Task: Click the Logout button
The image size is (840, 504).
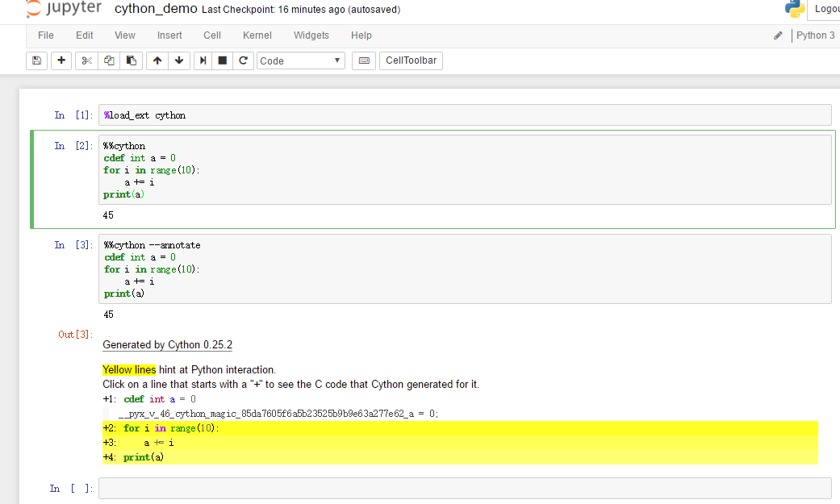Action: coord(825,9)
